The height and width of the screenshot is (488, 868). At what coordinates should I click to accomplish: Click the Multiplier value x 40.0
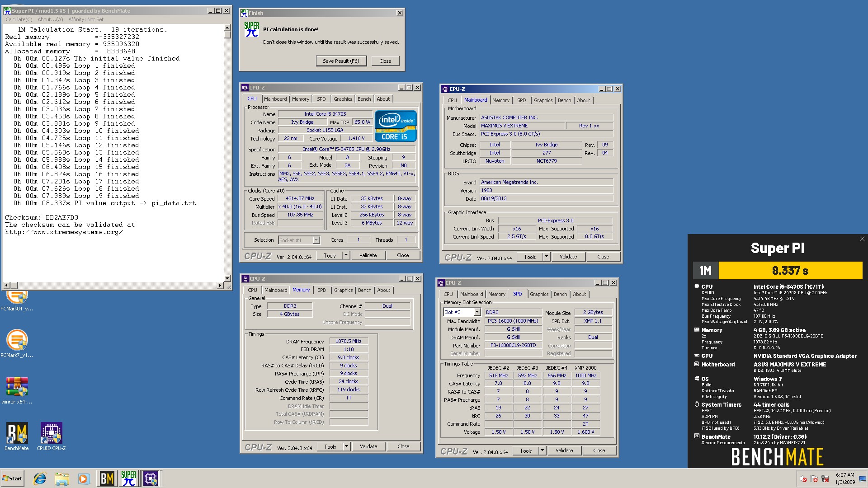point(300,206)
